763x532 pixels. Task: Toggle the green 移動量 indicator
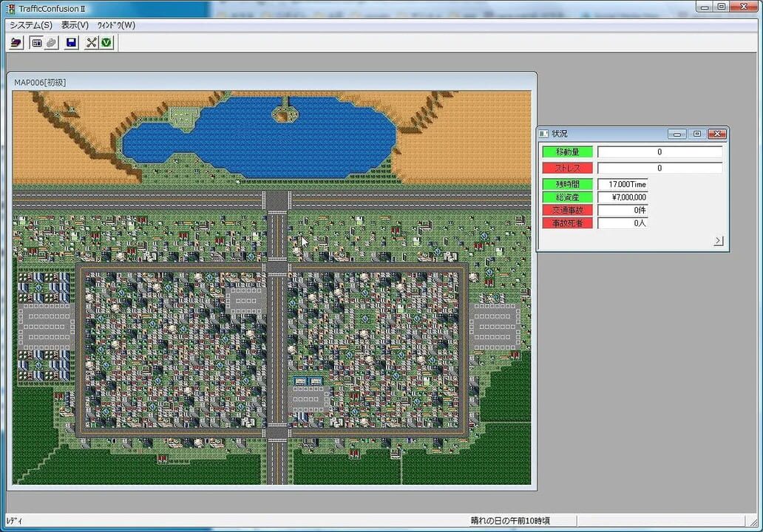tap(567, 151)
